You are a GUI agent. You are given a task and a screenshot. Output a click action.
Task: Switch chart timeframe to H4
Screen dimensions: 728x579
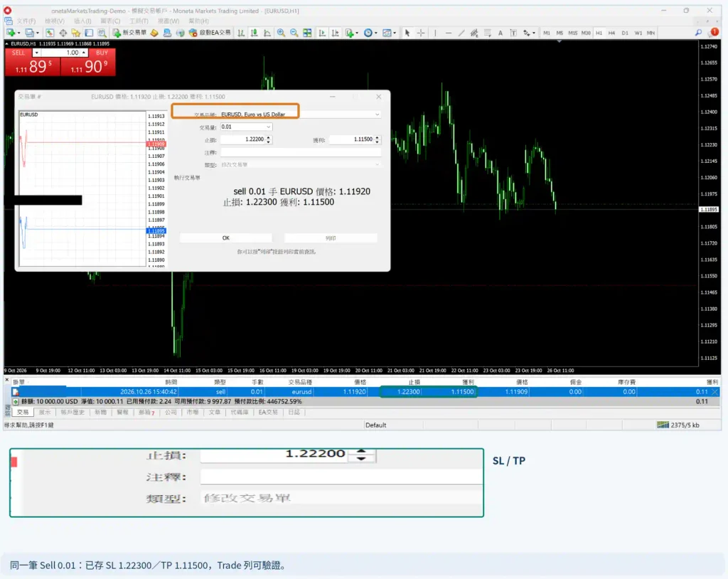(x=611, y=33)
